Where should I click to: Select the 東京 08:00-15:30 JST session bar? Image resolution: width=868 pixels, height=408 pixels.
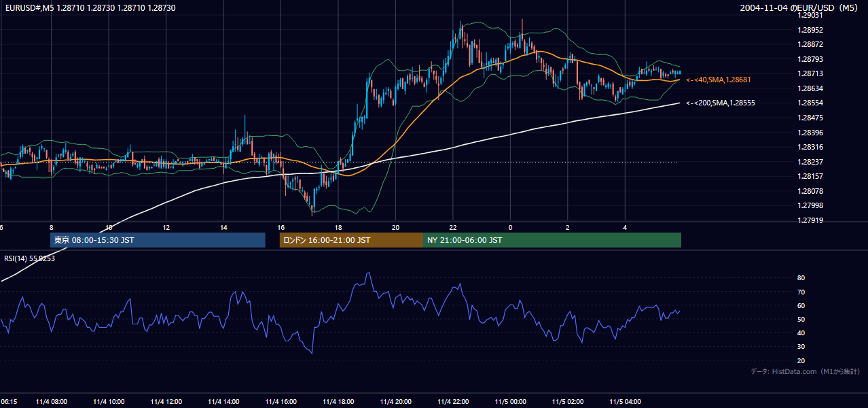tap(158, 240)
